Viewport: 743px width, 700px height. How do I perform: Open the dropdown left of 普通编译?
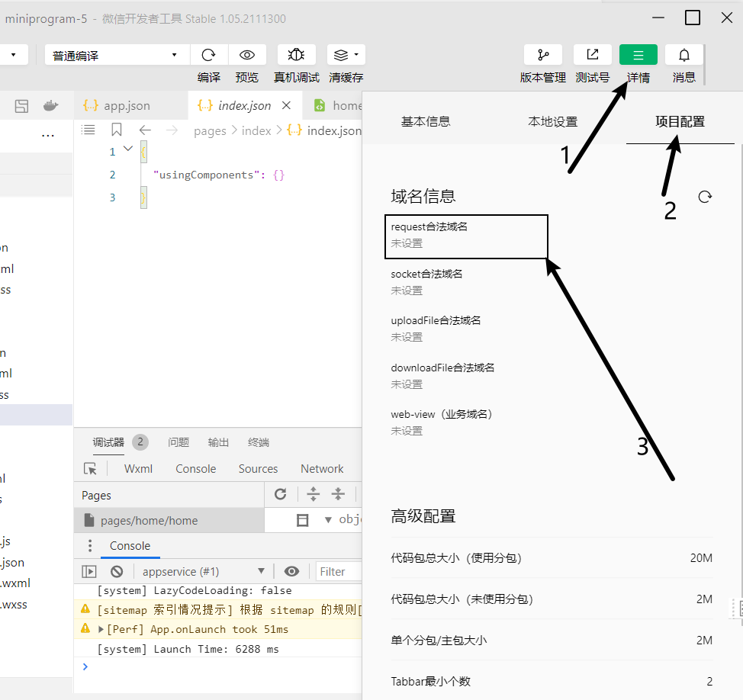[x=14, y=55]
